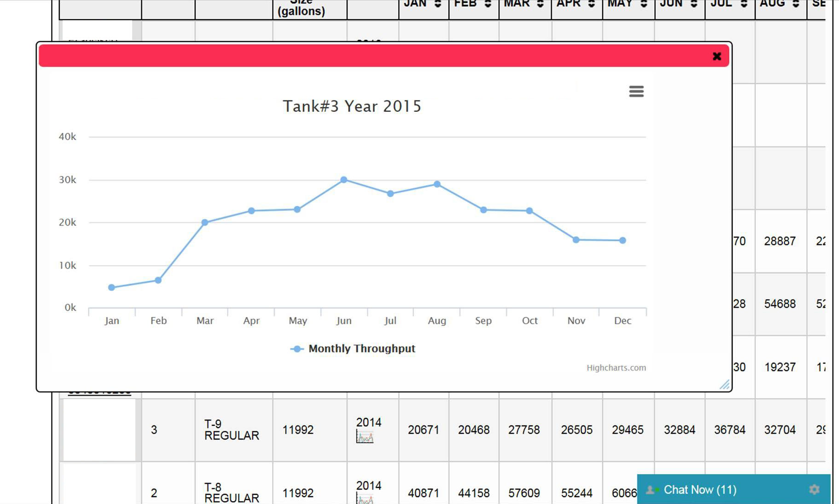Image resolution: width=839 pixels, height=504 pixels.
Task: Open the chart context menu hamburger icon
Action: click(x=636, y=91)
